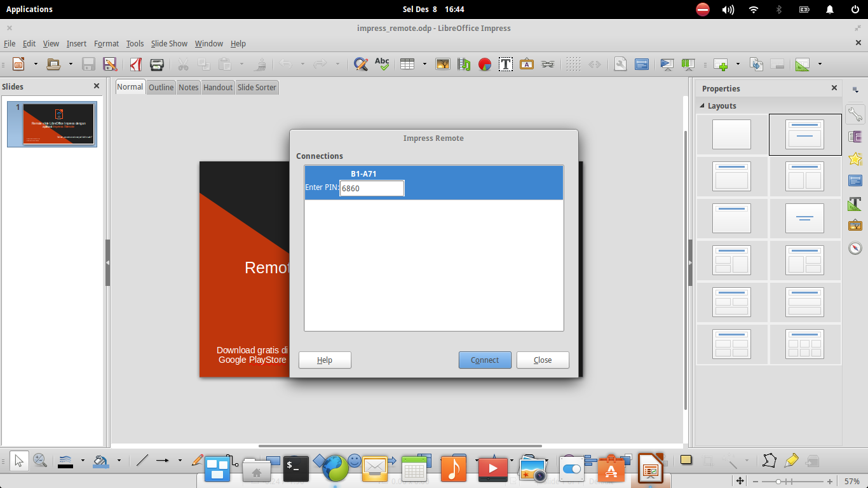868x488 pixels.
Task: Open the Export as PDF tool
Action: (x=135, y=64)
